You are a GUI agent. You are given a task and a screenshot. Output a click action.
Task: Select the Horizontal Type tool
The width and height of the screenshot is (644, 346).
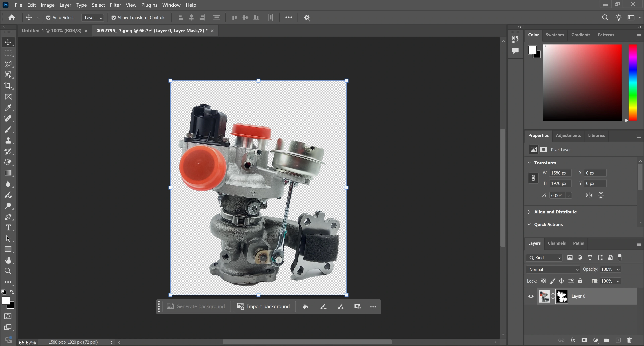click(8, 228)
